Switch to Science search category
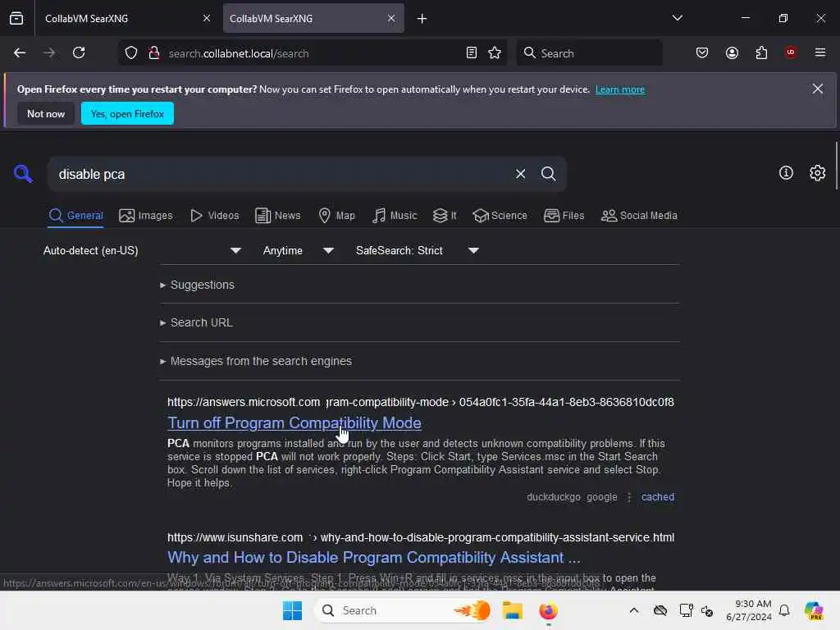840x630 pixels. pos(500,216)
